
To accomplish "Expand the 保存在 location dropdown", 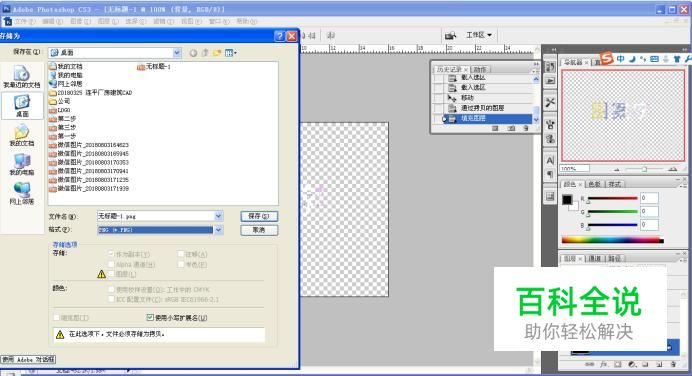I will pos(177,53).
